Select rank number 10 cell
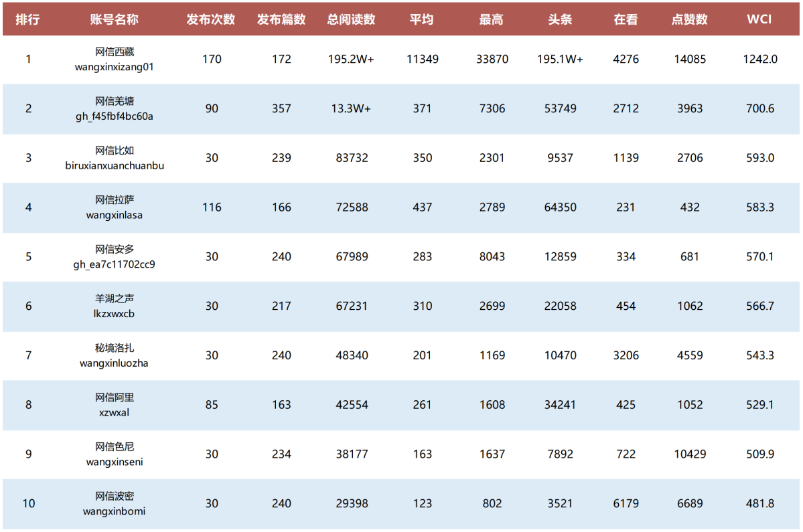803x532 pixels. (x=29, y=503)
